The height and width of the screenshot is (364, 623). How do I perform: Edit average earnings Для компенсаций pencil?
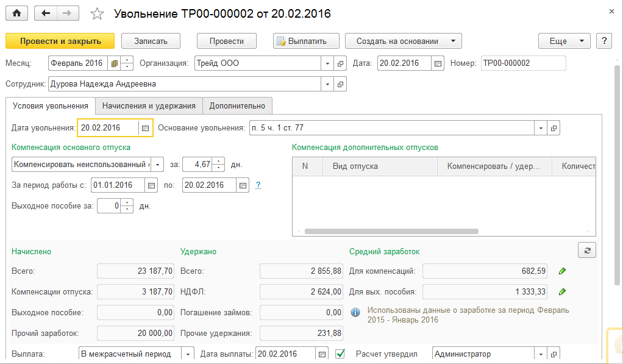[x=562, y=271]
